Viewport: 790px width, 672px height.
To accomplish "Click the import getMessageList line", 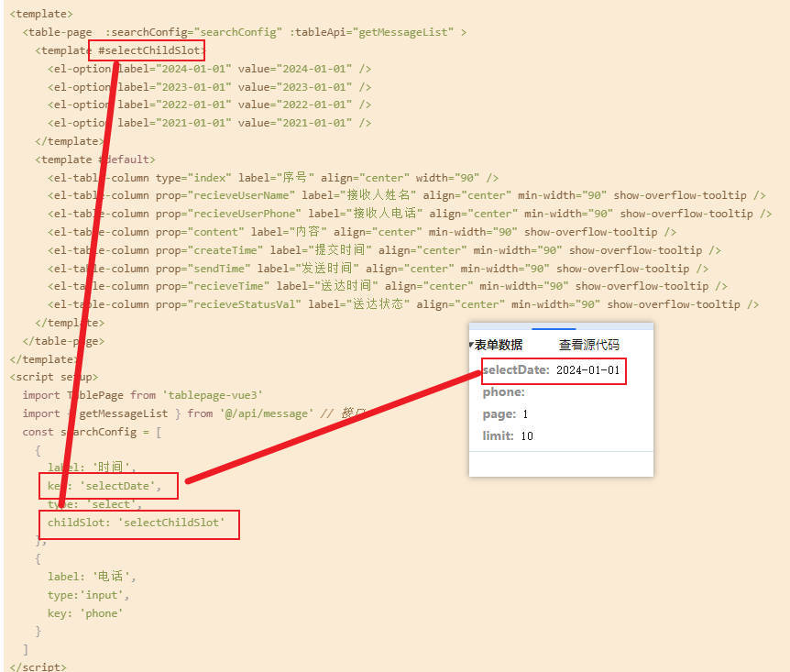I will (x=194, y=413).
